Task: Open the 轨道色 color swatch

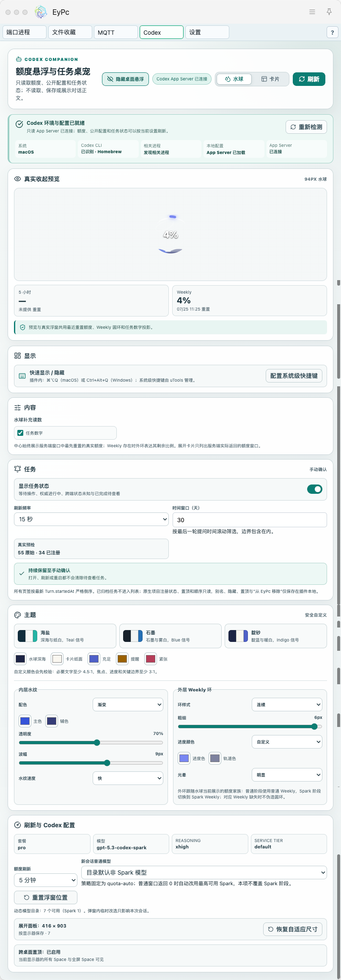Action: [215, 758]
